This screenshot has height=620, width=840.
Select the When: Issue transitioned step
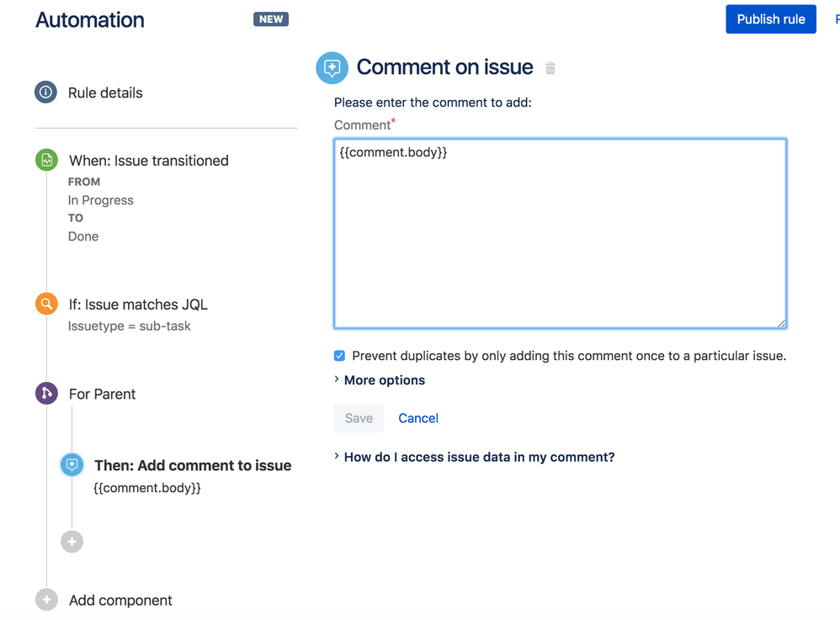point(146,160)
